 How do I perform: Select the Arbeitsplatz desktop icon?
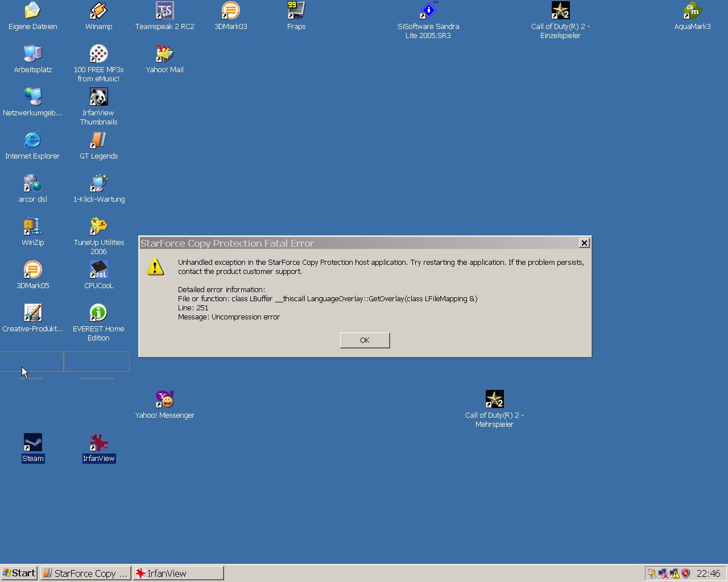[32, 59]
